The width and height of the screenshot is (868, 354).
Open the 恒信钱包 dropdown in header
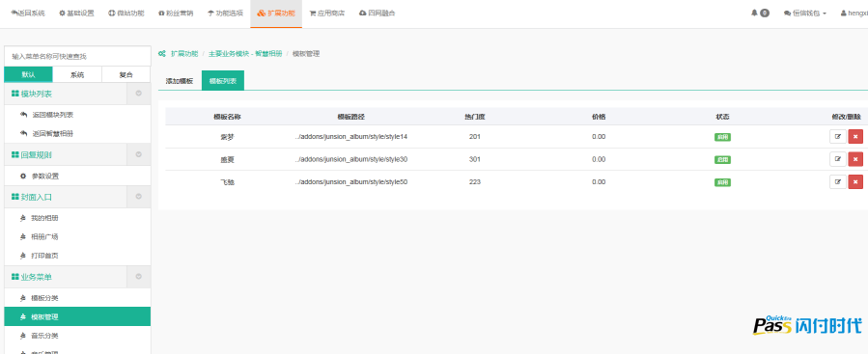point(805,13)
